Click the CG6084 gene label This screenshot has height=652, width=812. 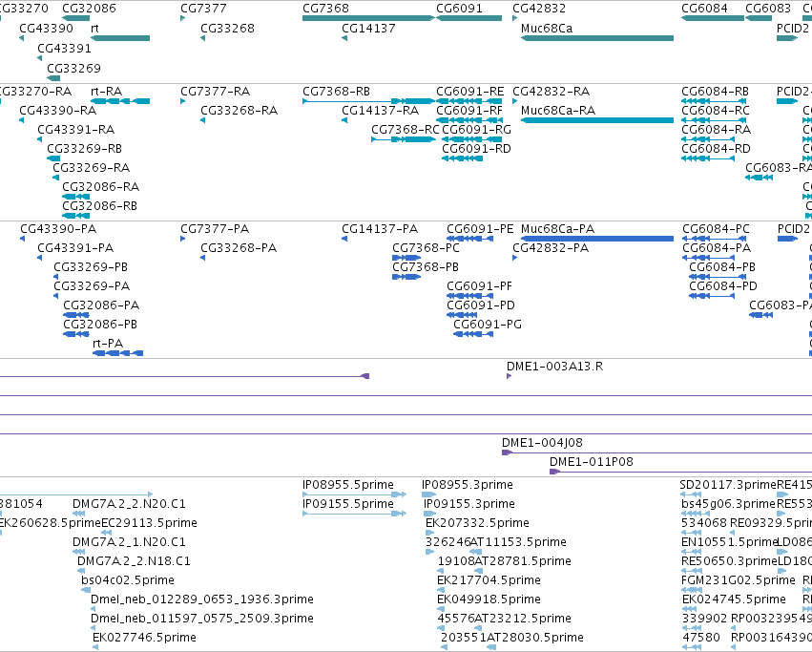click(705, 9)
